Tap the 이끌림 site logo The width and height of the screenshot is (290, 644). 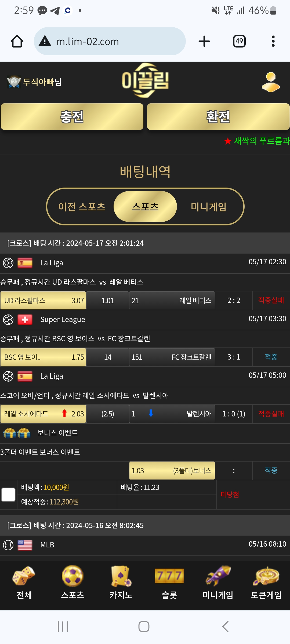click(145, 80)
